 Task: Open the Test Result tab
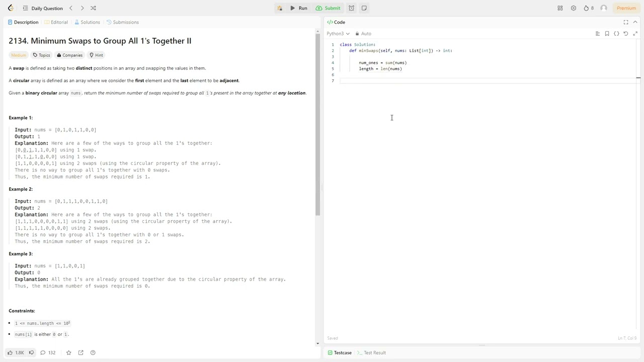point(371,352)
